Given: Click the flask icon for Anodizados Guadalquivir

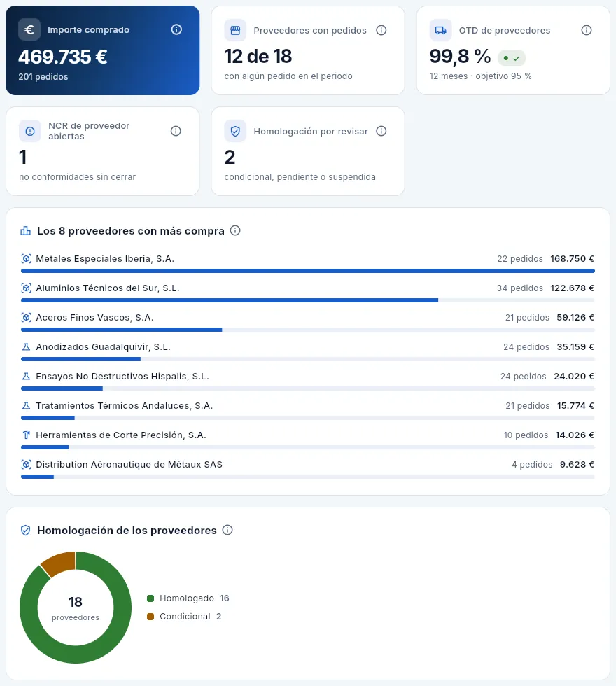Looking at the screenshot, I should coord(27,347).
